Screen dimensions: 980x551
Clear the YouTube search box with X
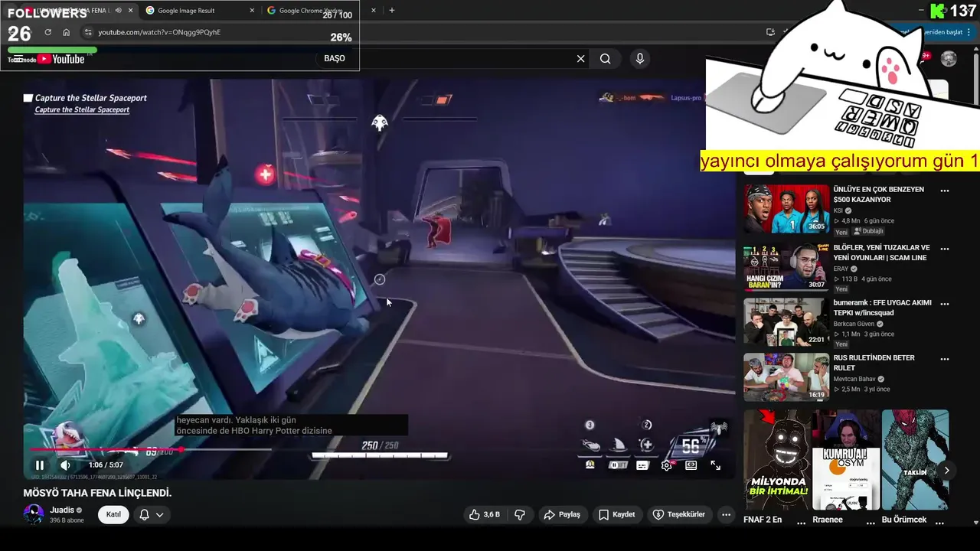coord(580,59)
